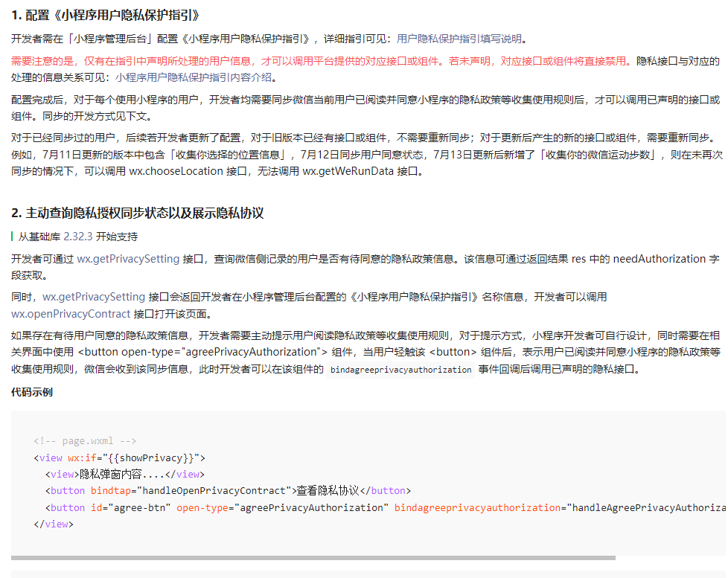Viewport: 728px width, 578px height.
Task: Click the code line with agree-btn button
Action: point(386,507)
